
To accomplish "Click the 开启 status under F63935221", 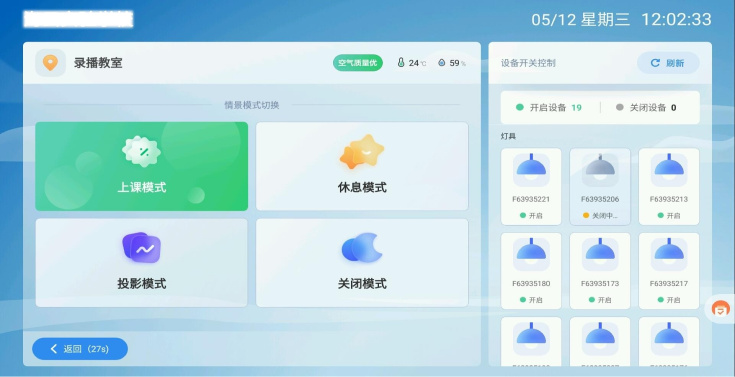I will (x=531, y=216).
